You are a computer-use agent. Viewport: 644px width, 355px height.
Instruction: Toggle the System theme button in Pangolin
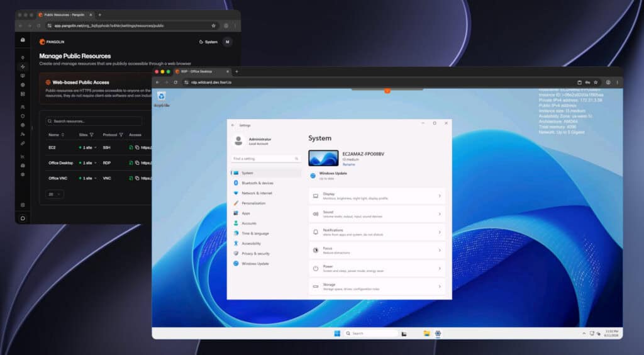tap(208, 42)
